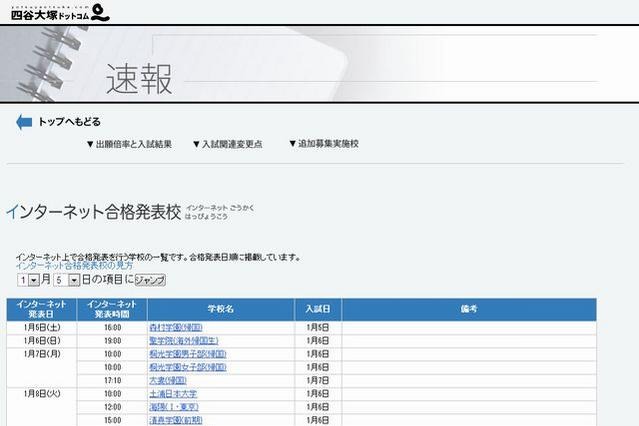Open インターネット合格発表校の見方 link

tap(74, 266)
